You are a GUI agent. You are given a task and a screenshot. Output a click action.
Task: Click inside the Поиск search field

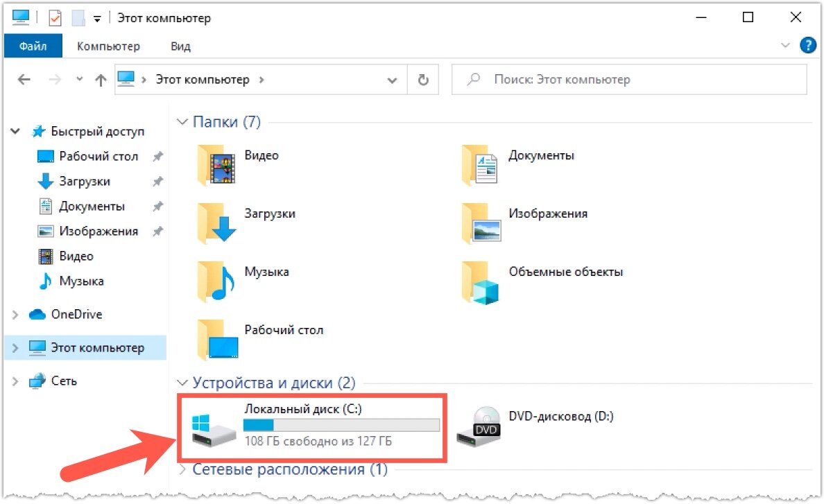click(624, 79)
